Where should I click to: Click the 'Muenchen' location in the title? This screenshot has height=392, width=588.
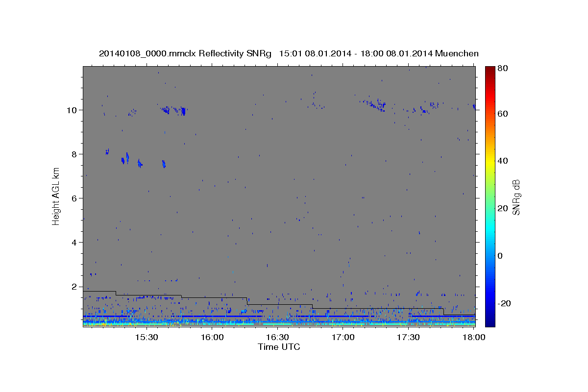[x=457, y=53]
